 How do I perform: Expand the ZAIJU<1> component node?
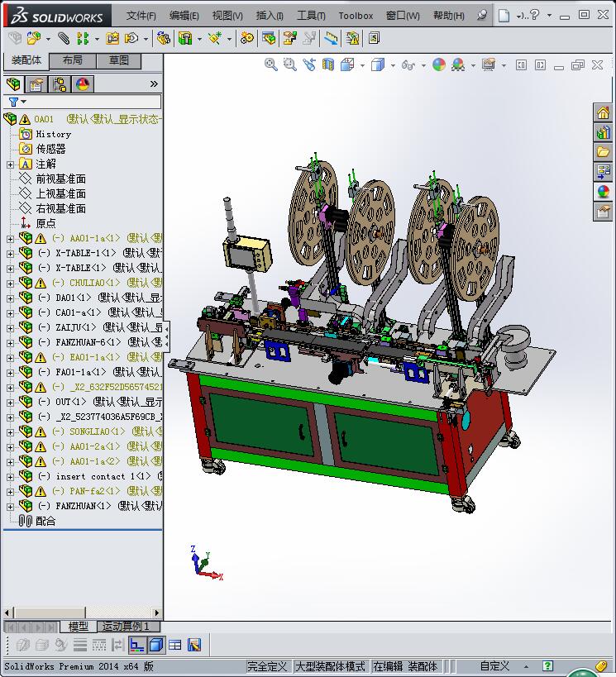[x=11, y=328]
